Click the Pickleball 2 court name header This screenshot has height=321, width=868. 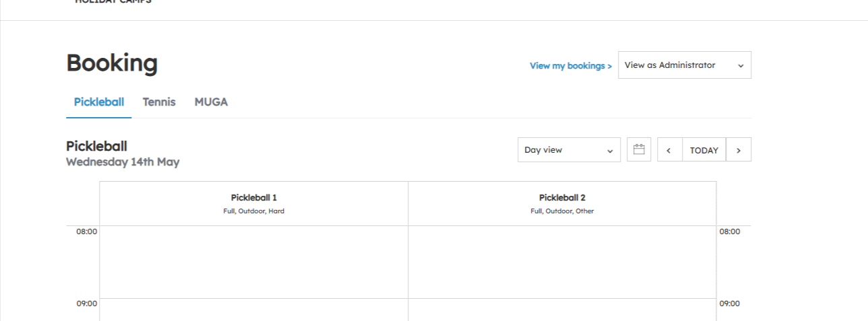[562, 198]
